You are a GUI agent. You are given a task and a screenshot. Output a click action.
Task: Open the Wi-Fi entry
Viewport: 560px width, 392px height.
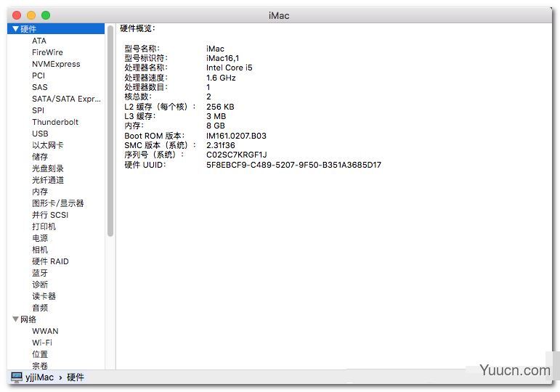click(x=42, y=343)
